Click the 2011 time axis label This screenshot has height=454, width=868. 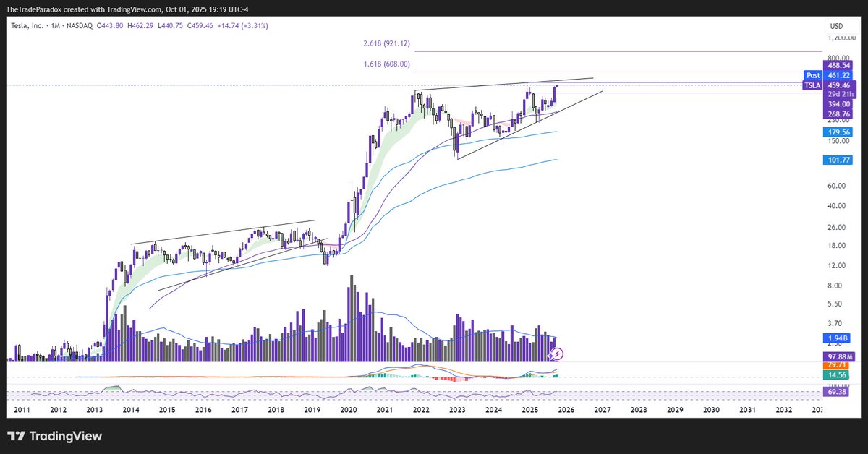[x=22, y=410]
